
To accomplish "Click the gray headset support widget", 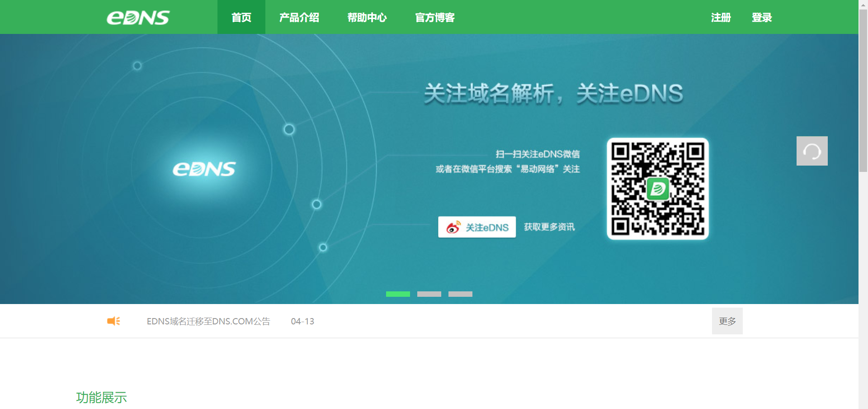I will (812, 151).
